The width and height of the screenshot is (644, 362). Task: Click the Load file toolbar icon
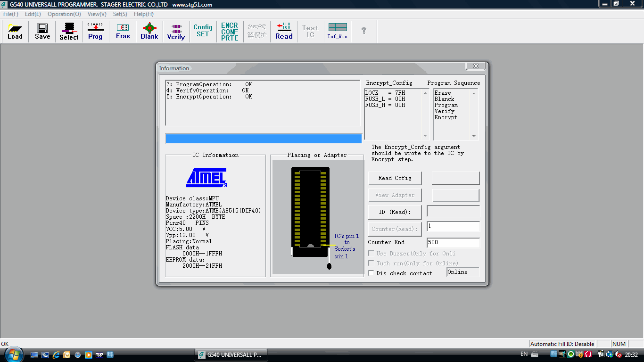coord(15,31)
